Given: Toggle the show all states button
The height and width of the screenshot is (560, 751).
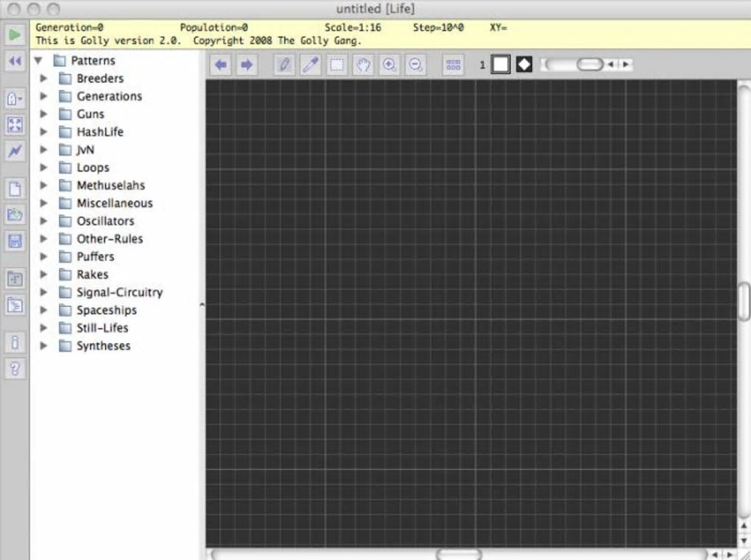Looking at the screenshot, I should pyautogui.click(x=453, y=65).
